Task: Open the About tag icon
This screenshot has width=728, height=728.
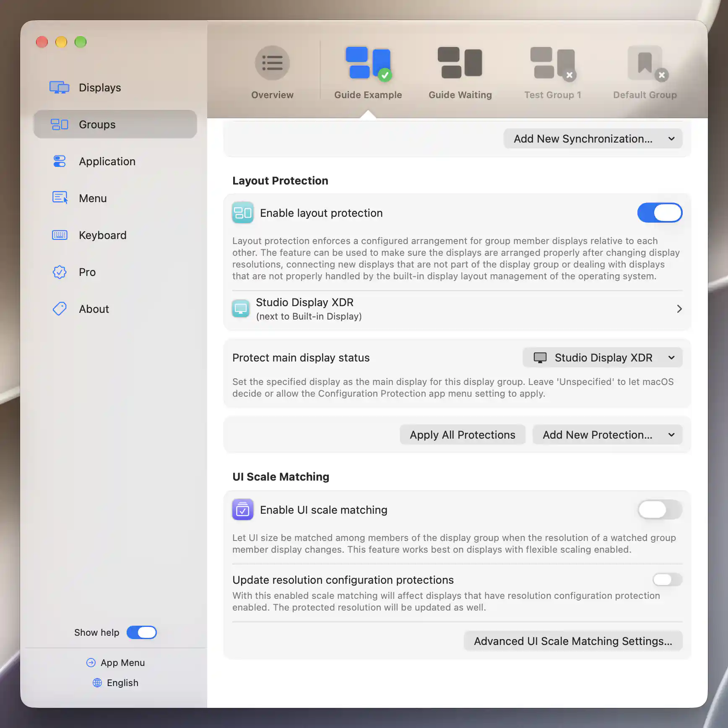Action: tap(59, 309)
